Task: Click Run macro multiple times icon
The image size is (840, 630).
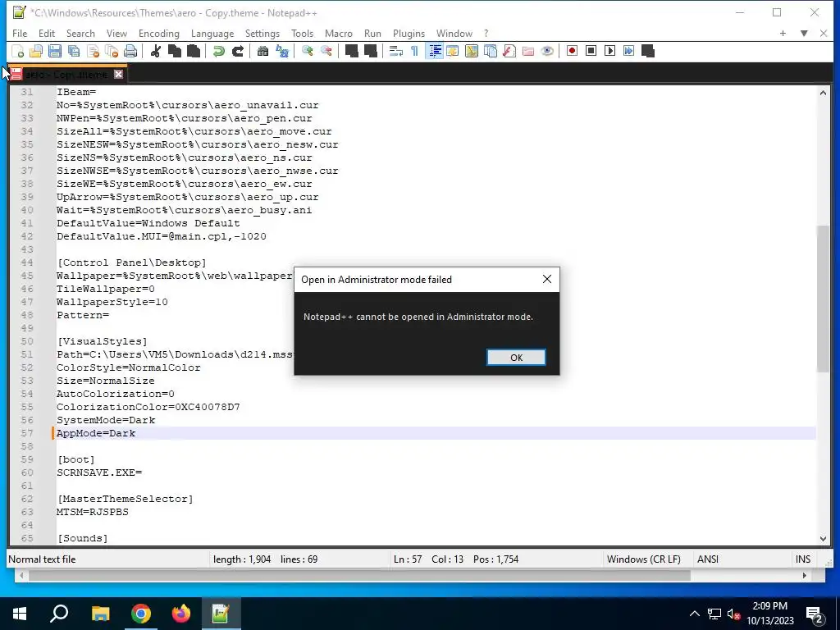Action: click(628, 51)
